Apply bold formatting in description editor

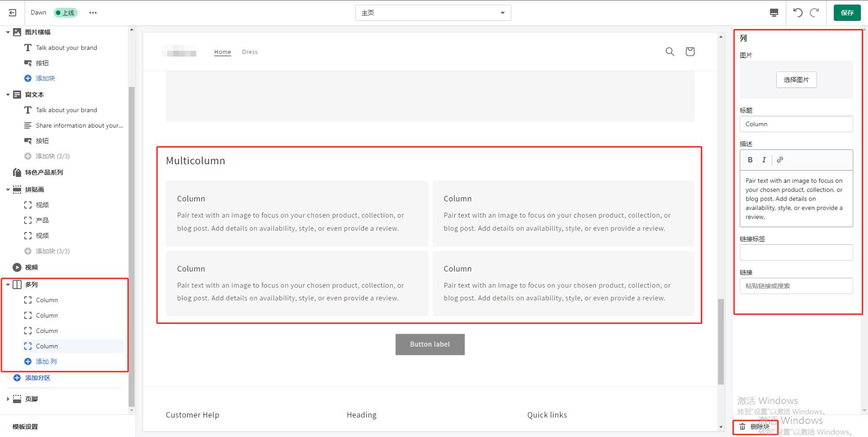coord(750,160)
